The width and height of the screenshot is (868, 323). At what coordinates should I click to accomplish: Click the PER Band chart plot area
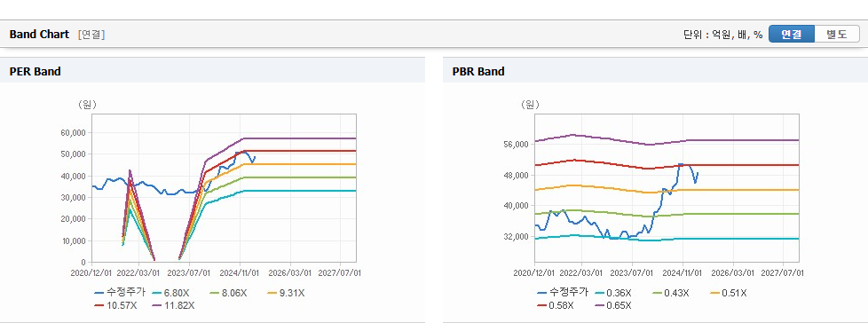click(224, 188)
